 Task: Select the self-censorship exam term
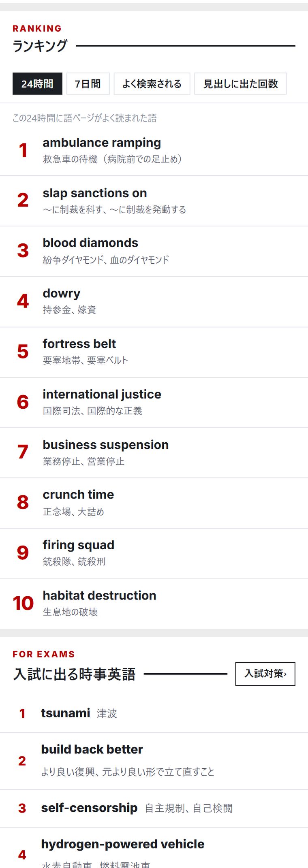[154, 808]
